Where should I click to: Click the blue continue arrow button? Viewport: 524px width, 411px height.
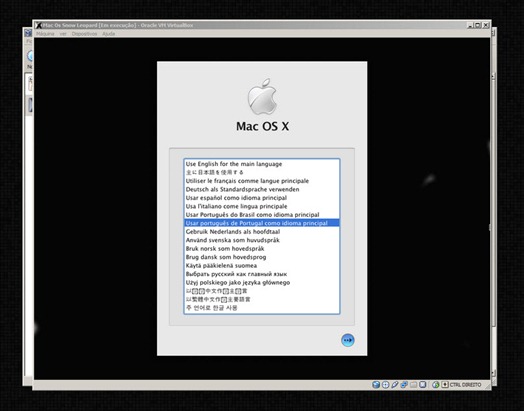pyautogui.click(x=348, y=340)
